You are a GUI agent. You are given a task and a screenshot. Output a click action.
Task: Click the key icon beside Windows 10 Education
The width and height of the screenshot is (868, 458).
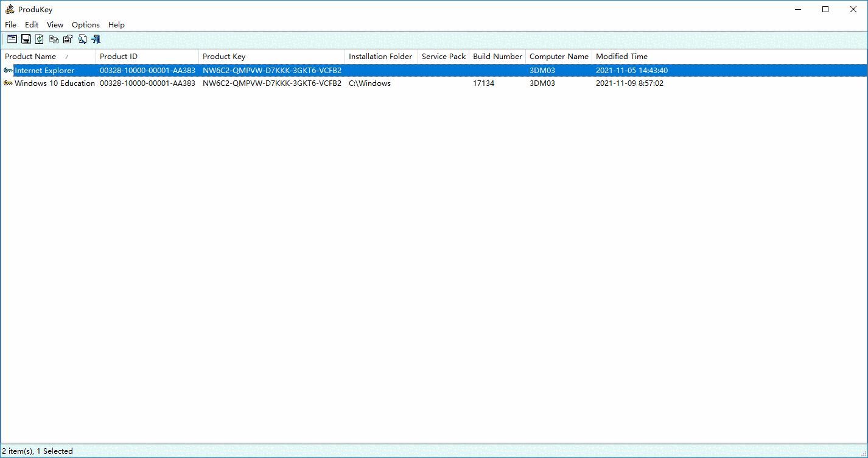(x=8, y=83)
